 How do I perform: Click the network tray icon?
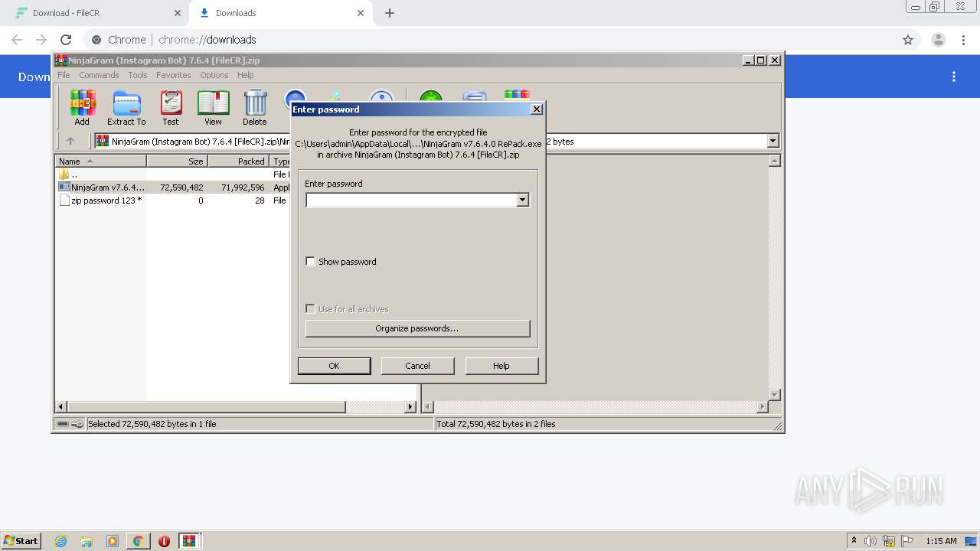pyautogui.click(x=889, y=541)
